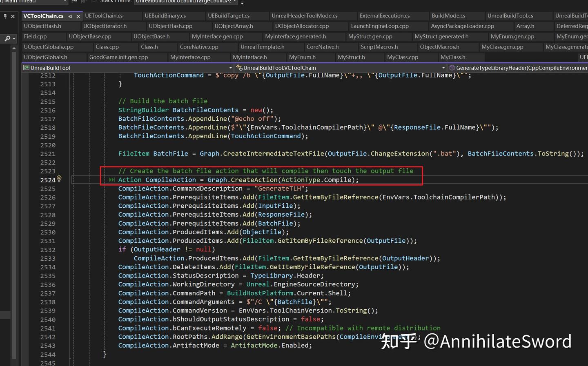Click the lightbulb quick actions icon on line 2524
The height and width of the screenshot is (366, 588).
click(59, 180)
